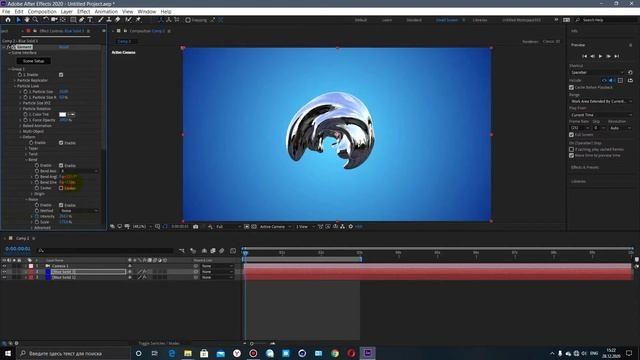Jump to first frame in Preview
Image resolution: width=640 pixels, height=360 pixels.
pos(584,56)
